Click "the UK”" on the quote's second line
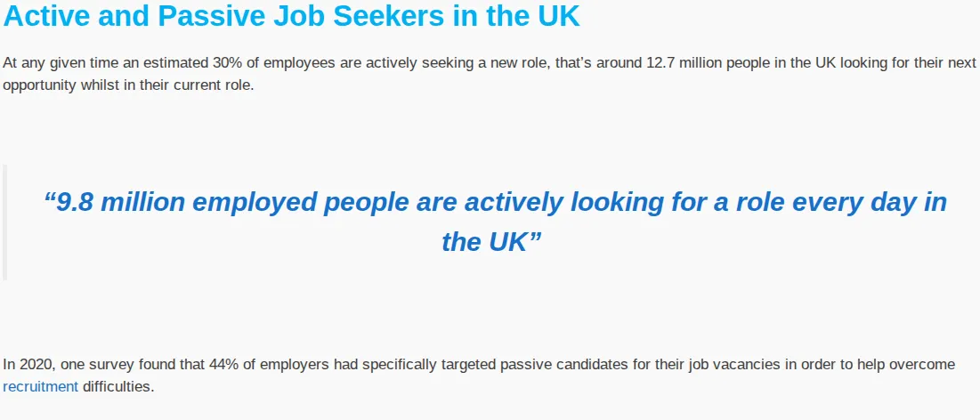This screenshot has width=980, height=420. click(x=491, y=243)
